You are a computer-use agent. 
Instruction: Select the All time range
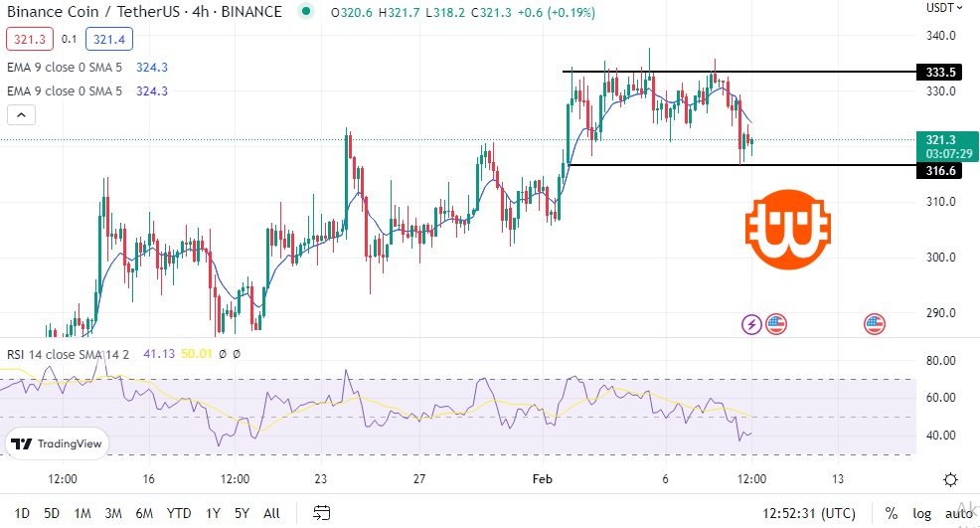pyautogui.click(x=271, y=513)
